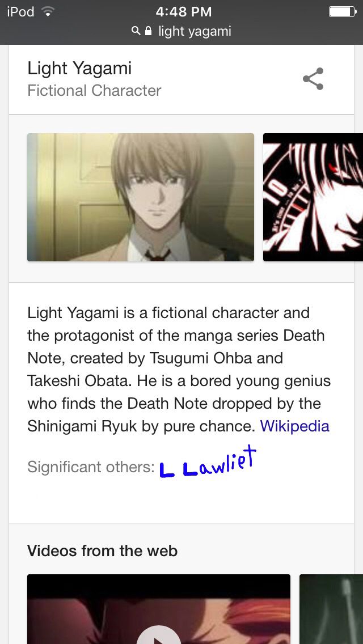
Task: Tap the share icon beside Light Yagami
Action: [313, 79]
